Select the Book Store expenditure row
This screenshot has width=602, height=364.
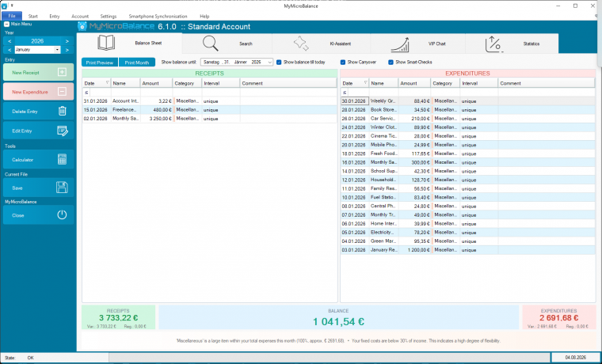[467, 110]
